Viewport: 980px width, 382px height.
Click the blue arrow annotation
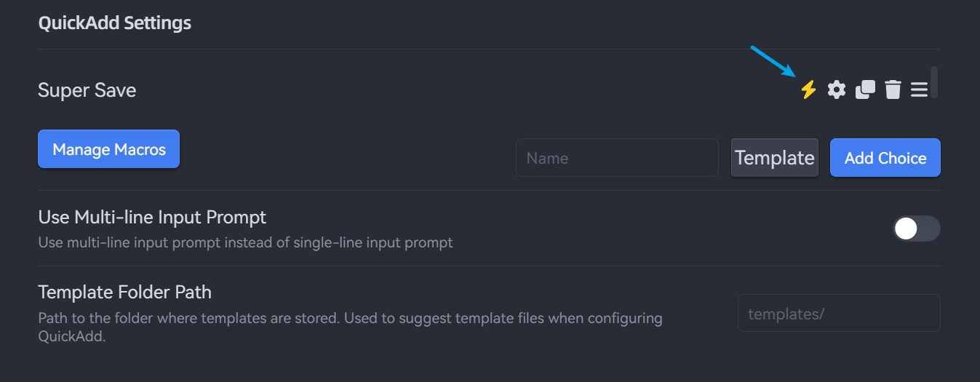click(x=773, y=60)
